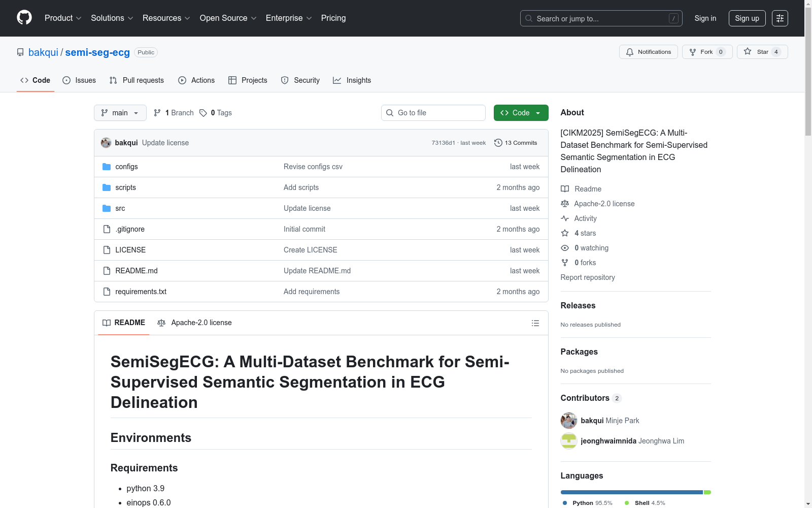Screen dimensions: 812x508
Task: View 0 forks link
Action: tap(579, 263)
